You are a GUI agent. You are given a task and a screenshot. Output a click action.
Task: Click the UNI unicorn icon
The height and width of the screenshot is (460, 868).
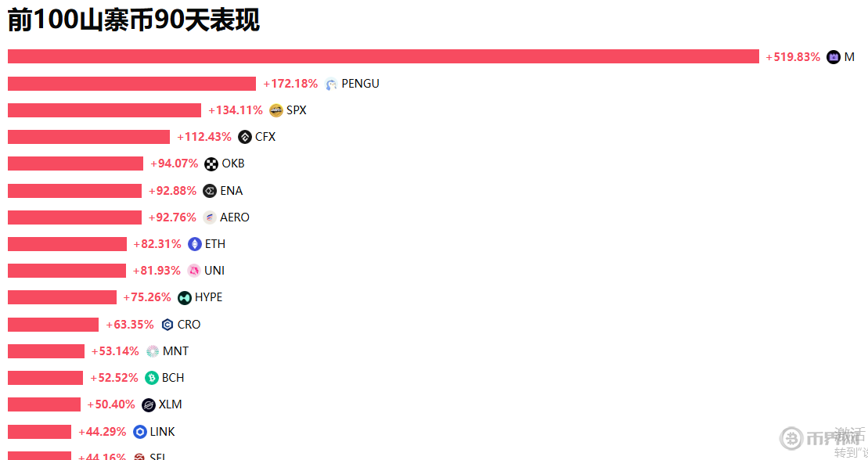(194, 271)
